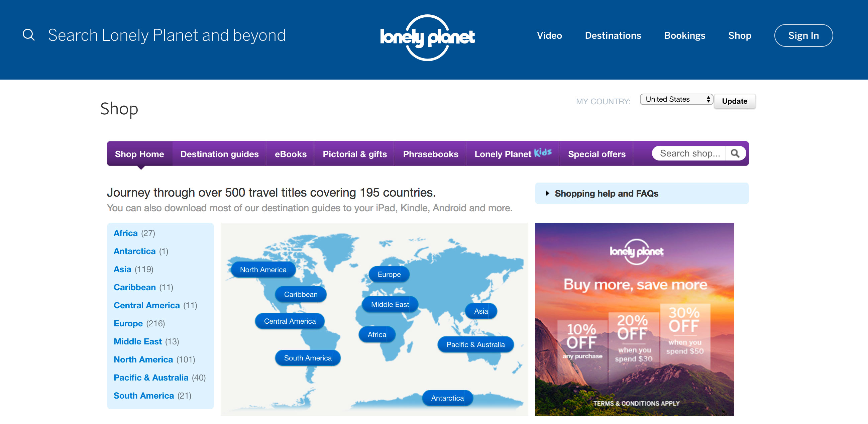The width and height of the screenshot is (868, 424).
Task: Go to the Lonely Planet Kids tab
Action: pos(513,154)
